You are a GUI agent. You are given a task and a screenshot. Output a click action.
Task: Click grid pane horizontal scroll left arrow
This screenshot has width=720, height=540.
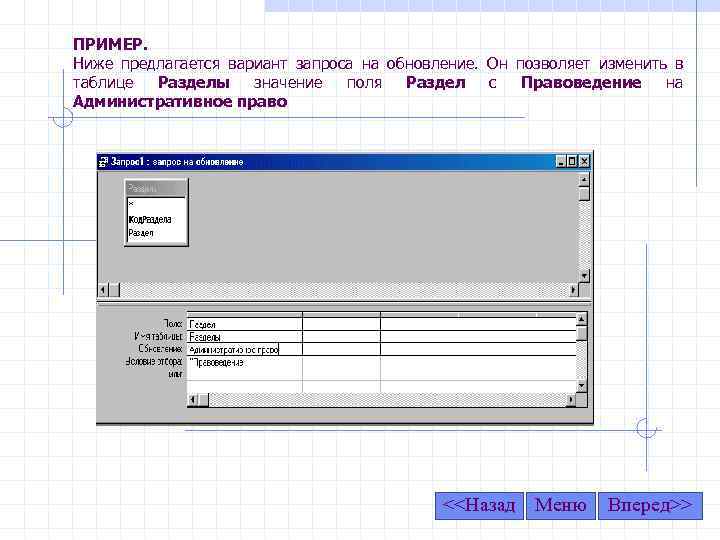[x=193, y=399]
